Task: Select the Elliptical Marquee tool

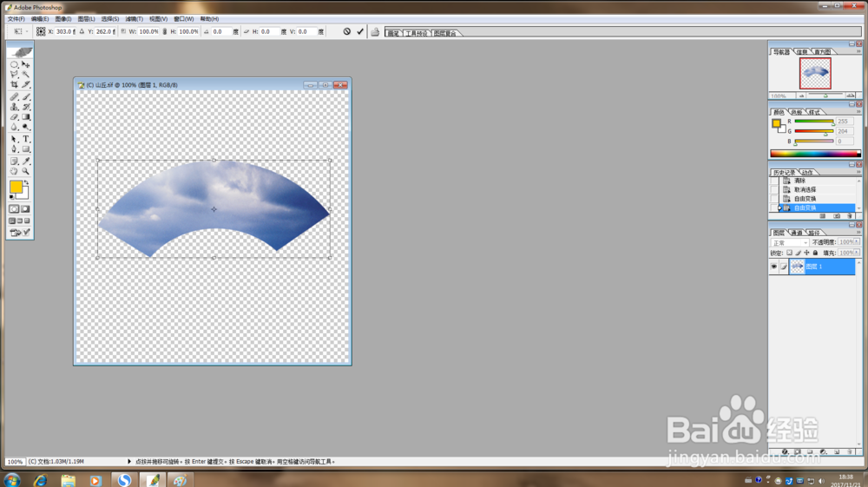Action: (15, 64)
